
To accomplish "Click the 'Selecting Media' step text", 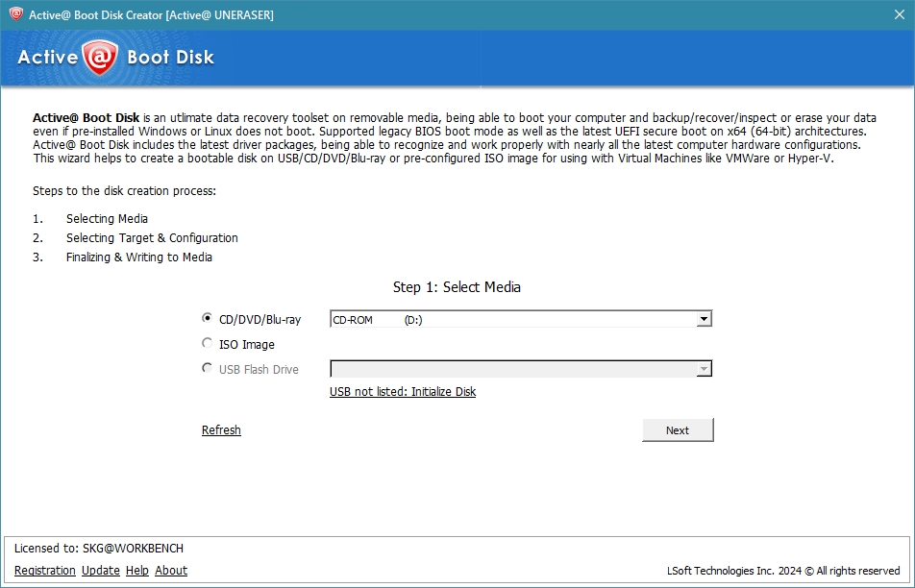I will tap(107, 219).
